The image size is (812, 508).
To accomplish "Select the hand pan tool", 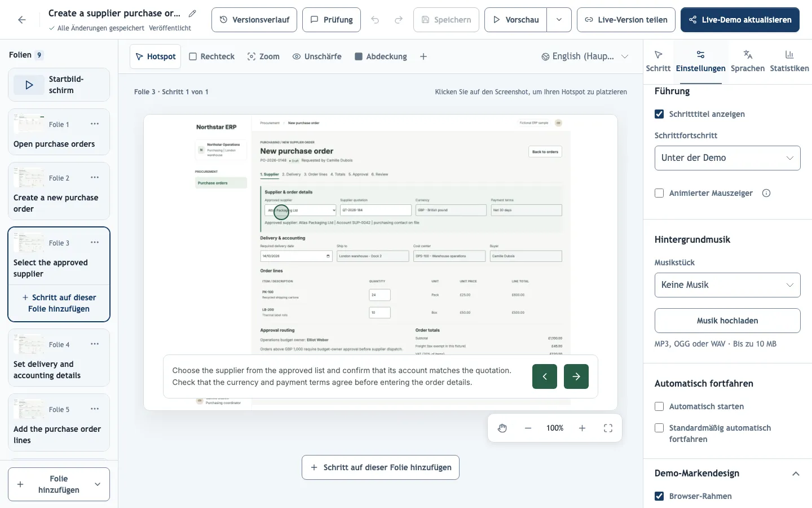I will 502,428.
